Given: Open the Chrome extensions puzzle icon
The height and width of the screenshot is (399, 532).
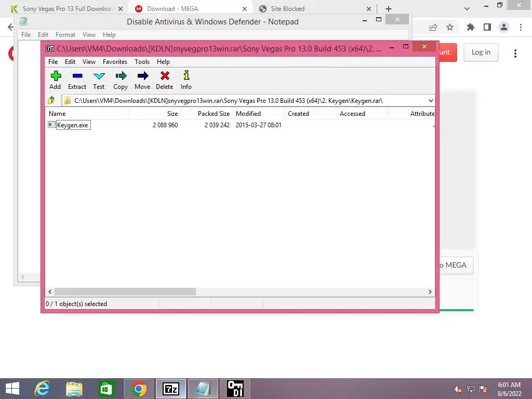Looking at the screenshot, I should [x=471, y=27].
